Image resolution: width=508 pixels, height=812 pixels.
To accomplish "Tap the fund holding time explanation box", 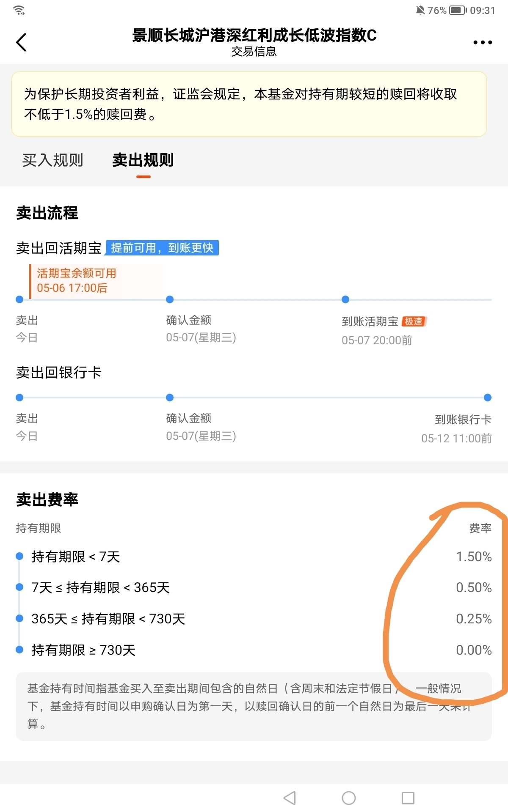I will (253, 706).
